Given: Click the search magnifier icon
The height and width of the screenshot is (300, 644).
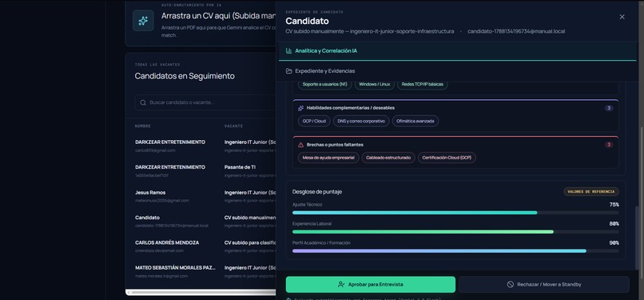Looking at the screenshot, I should [143, 102].
